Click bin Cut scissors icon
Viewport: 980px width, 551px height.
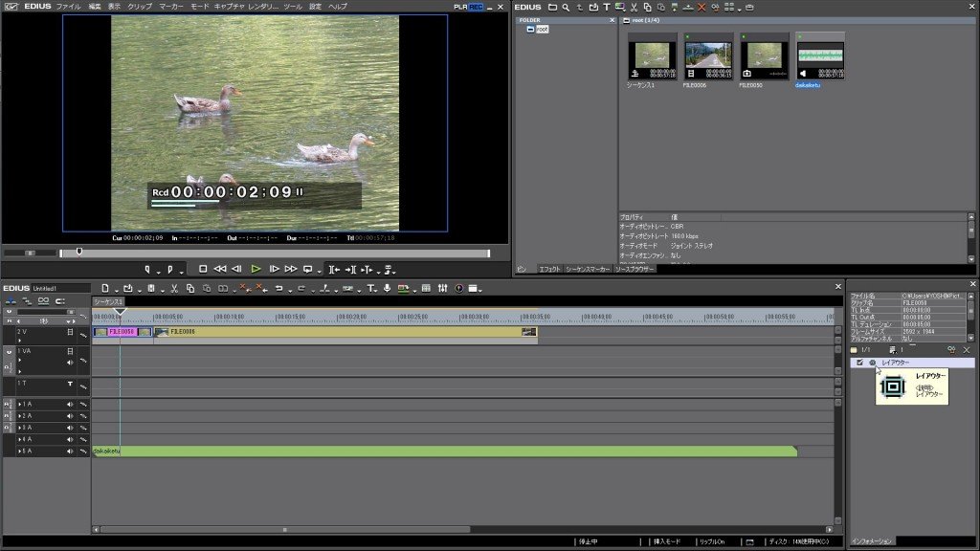tap(634, 8)
